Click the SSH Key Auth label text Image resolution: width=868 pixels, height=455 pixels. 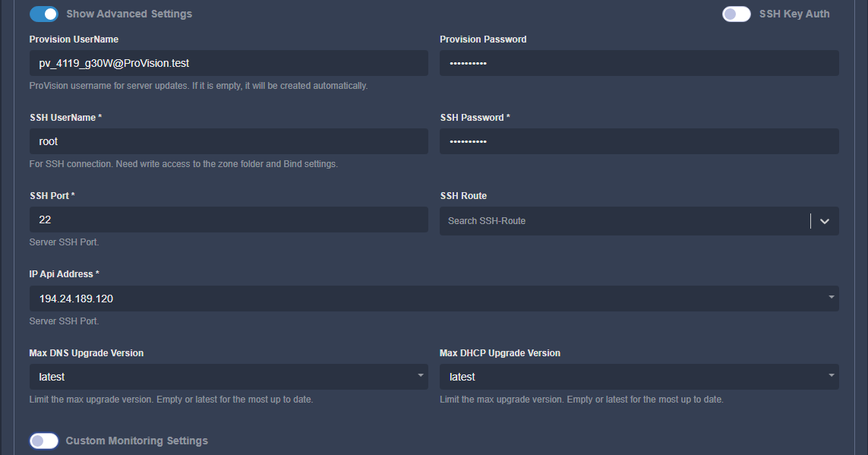[794, 14]
